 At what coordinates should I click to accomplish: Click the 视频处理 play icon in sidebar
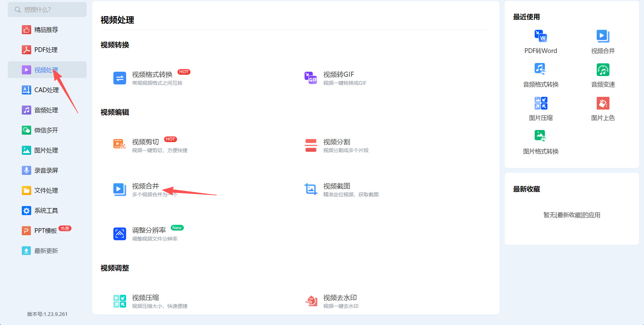point(26,70)
